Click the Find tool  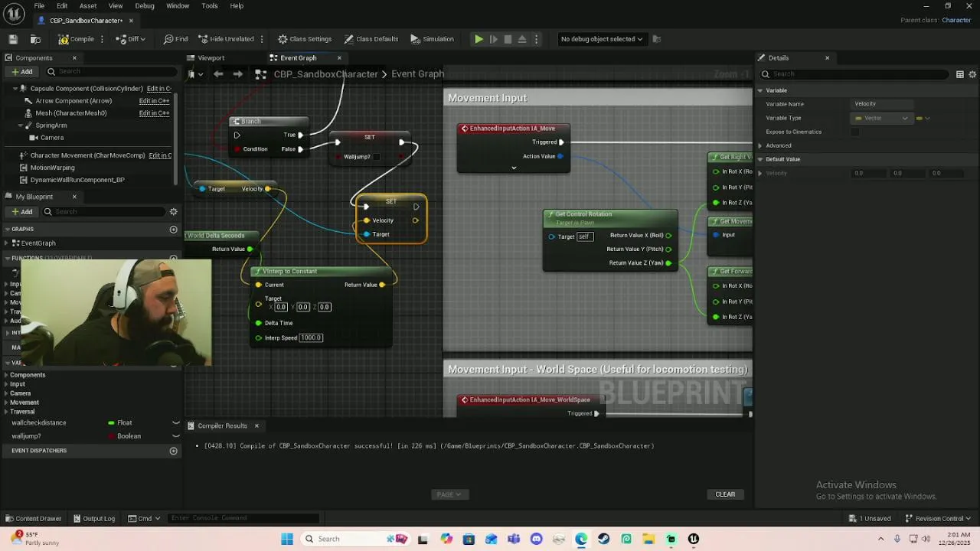(175, 39)
